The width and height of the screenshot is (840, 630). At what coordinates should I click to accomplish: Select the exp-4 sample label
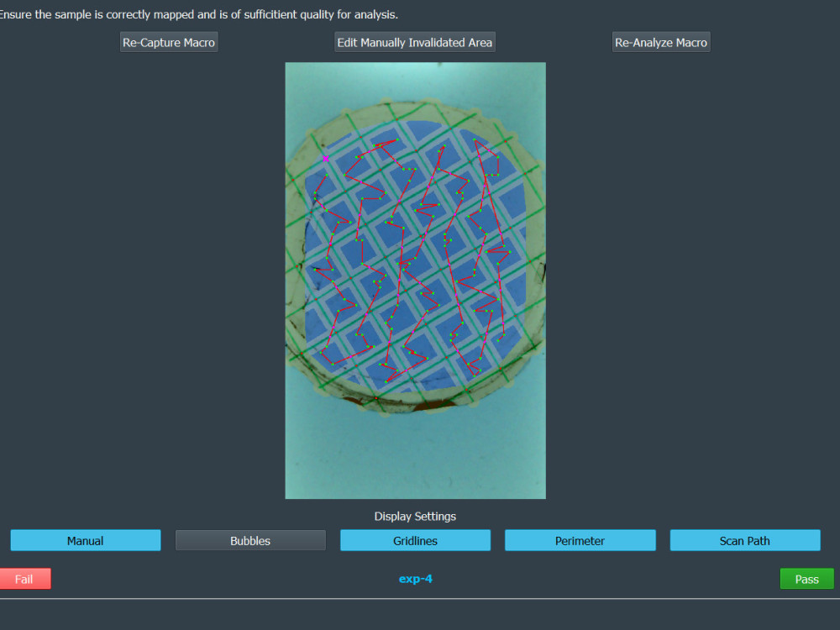click(x=415, y=579)
